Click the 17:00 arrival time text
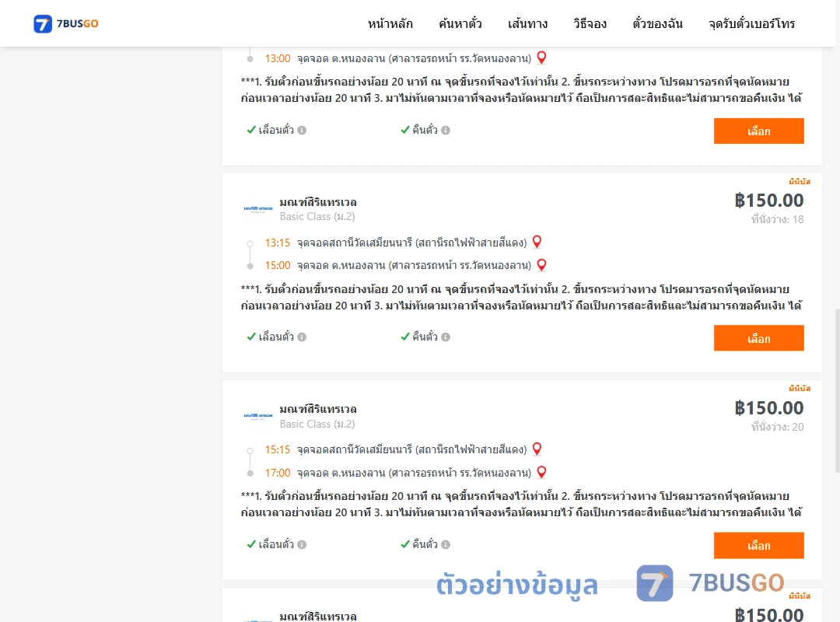This screenshot has width=840, height=622. coord(278,473)
